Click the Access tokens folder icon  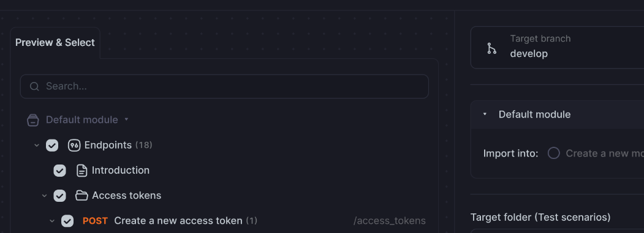[x=81, y=196]
